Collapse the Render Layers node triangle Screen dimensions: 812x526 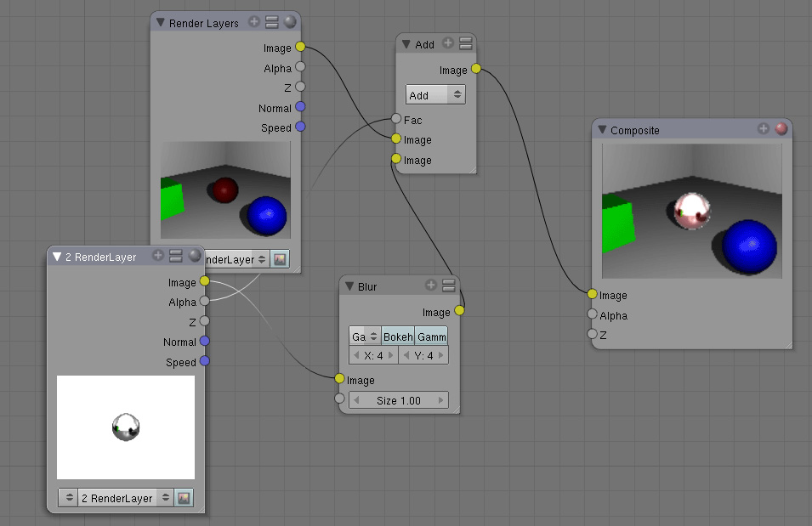click(x=161, y=23)
